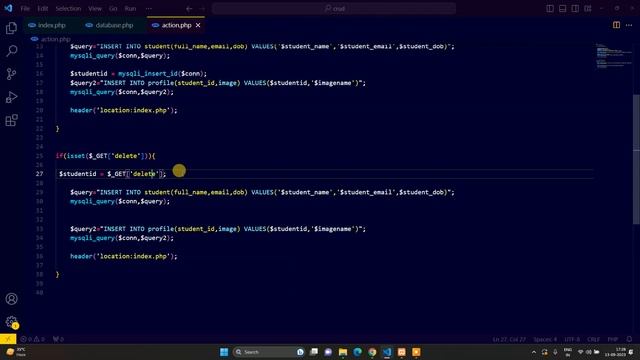640x360 pixels.
Task: Open editor More Actions ellipsis
Action: click(x=629, y=25)
